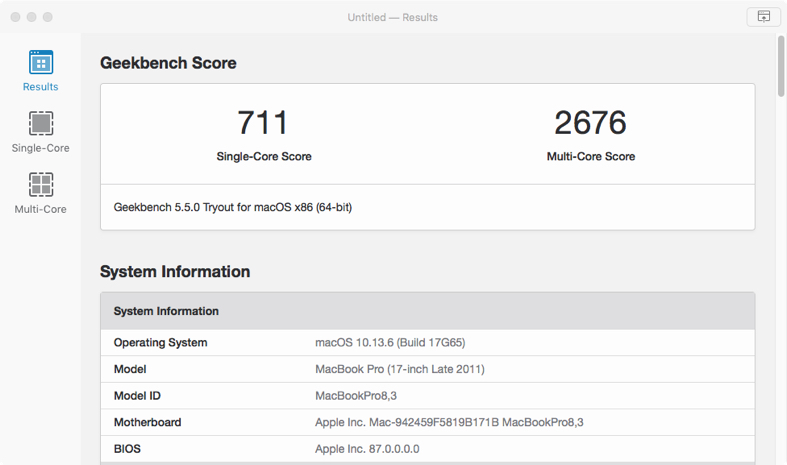The width and height of the screenshot is (787, 465).
Task: Click the Geekbench 5.5.0 Tryout version text
Action: pyautogui.click(x=233, y=207)
